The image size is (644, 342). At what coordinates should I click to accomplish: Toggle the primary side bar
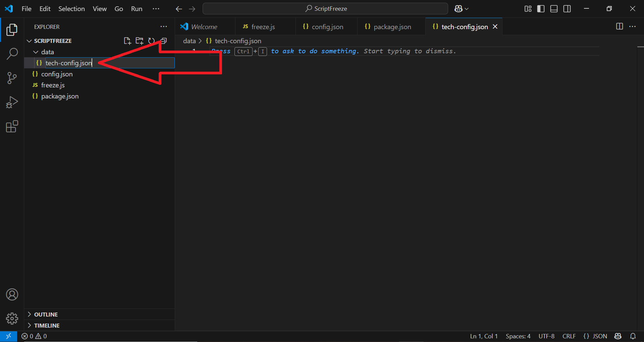tap(541, 9)
